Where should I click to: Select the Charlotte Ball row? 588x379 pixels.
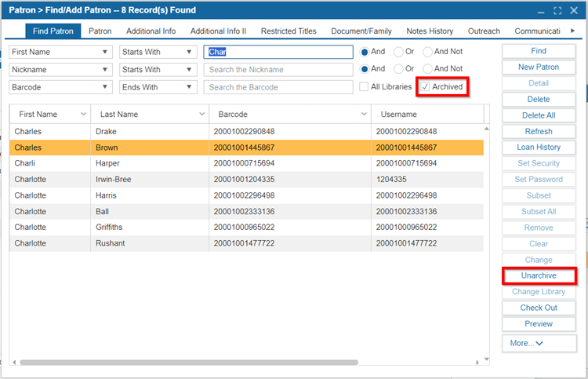246,212
